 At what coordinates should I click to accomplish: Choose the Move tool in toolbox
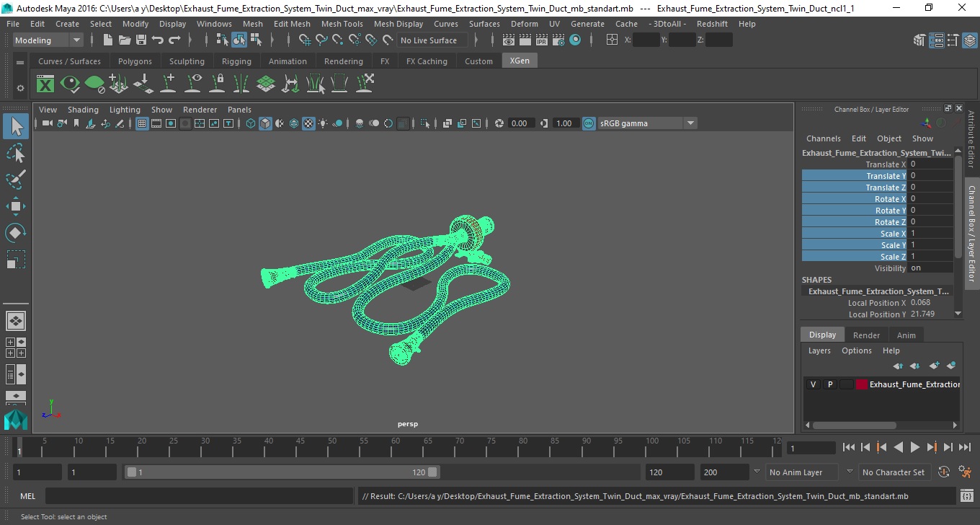coord(16,206)
